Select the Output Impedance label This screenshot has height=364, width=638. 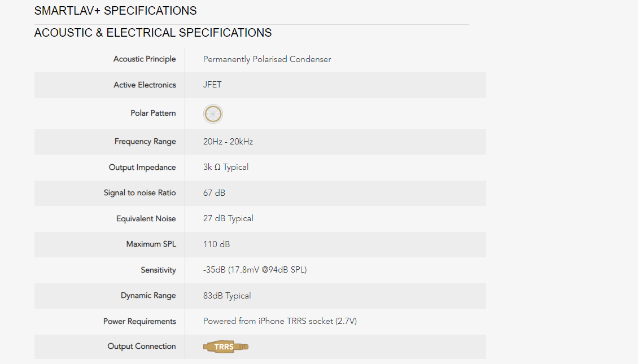click(142, 167)
